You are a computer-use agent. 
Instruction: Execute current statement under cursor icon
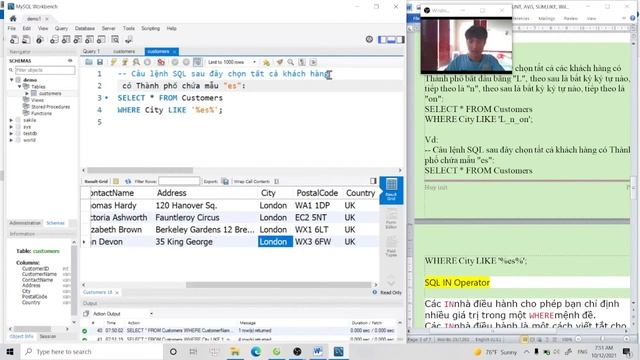[x=124, y=62]
